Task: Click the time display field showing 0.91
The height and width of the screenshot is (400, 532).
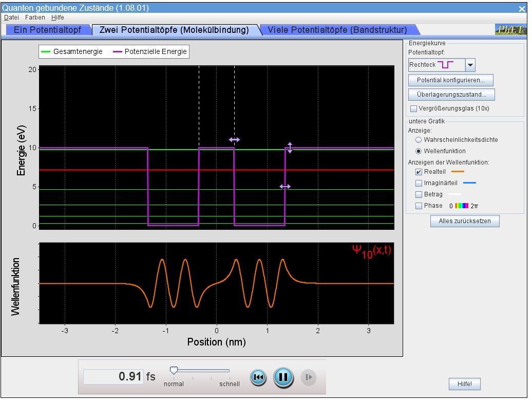Action: click(x=113, y=376)
